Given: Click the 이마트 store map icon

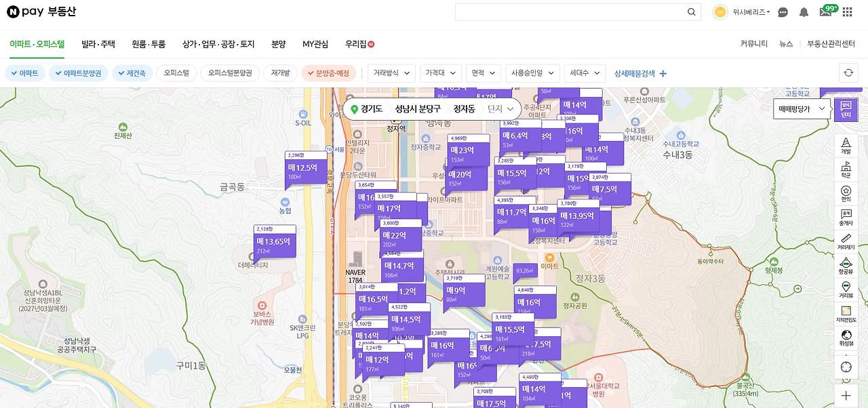Looking at the screenshot, I should [x=549, y=258].
